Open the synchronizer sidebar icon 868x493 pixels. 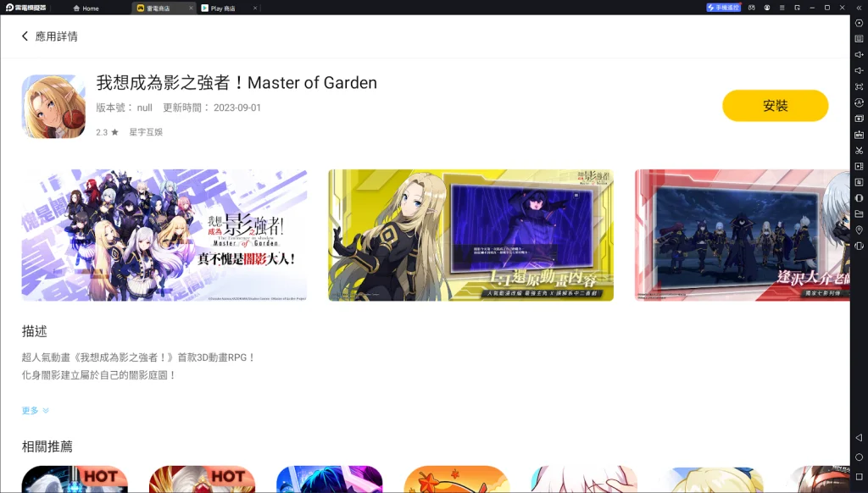click(859, 182)
